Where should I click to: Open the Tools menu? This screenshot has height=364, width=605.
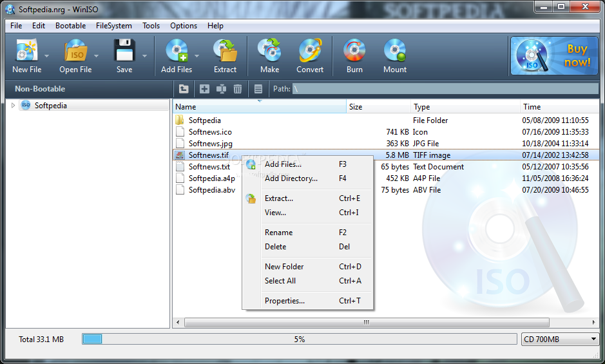151,26
